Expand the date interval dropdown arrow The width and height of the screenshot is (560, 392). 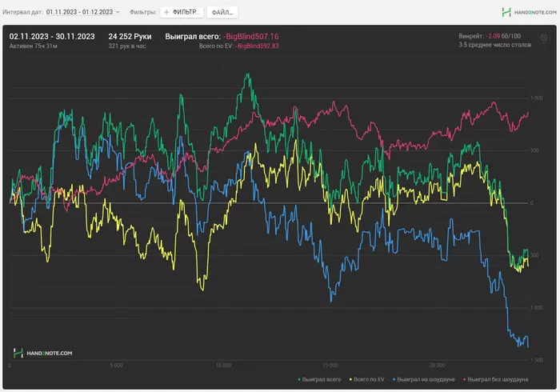point(118,13)
